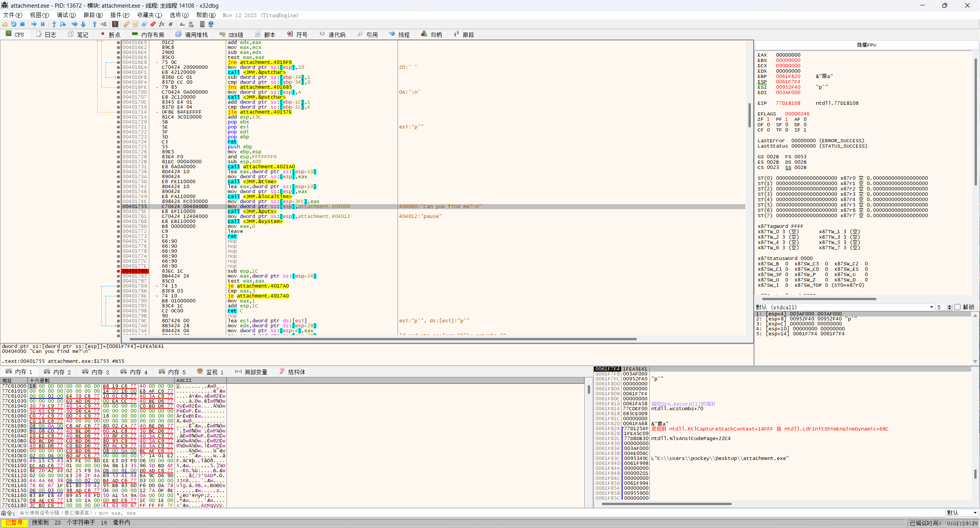Open the 默认 dropdown beside command bar
The height and width of the screenshot is (528, 980).
tap(962, 513)
